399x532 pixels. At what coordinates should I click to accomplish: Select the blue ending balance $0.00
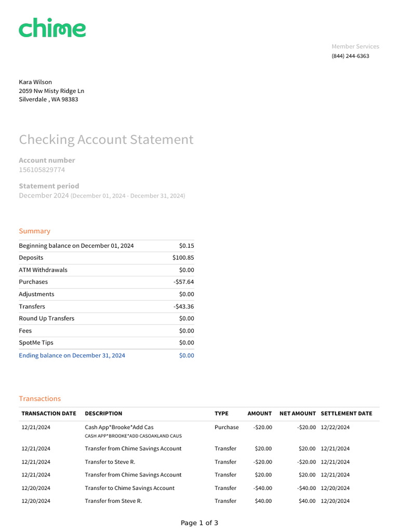pyautogui.click(x=187, y=355)
